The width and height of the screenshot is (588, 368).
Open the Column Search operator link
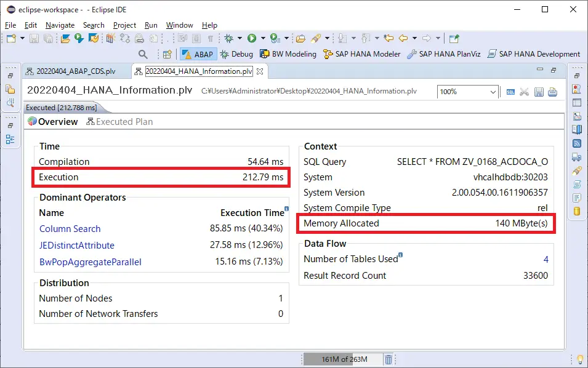[70, 228]
